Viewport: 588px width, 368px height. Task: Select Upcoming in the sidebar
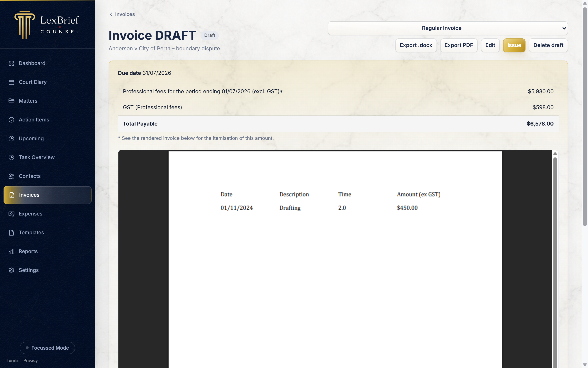coord(47,138)
